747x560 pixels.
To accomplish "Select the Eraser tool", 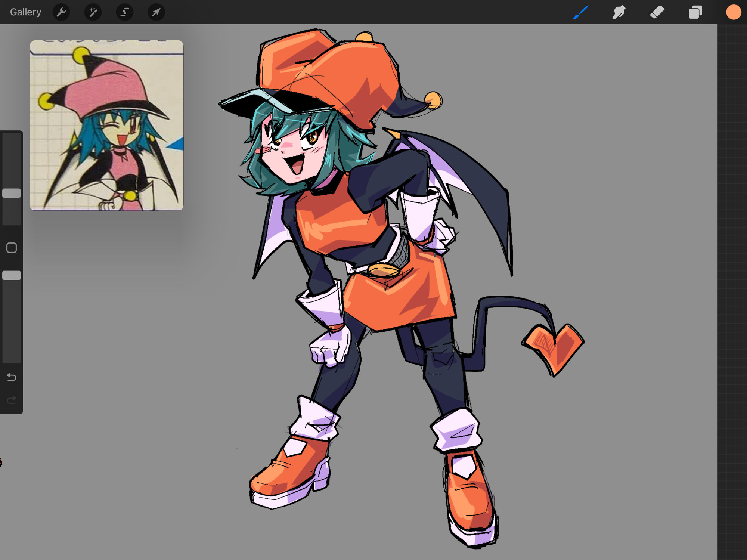I will point(657,12).
